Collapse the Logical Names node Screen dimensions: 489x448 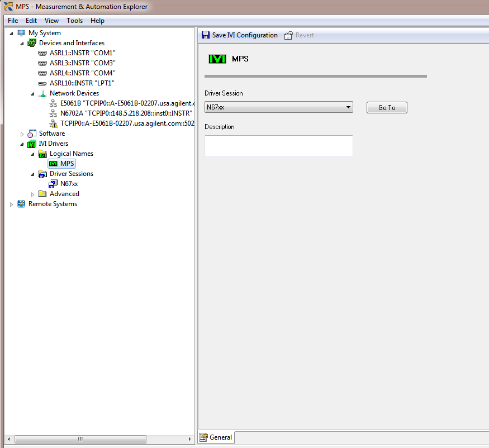pos(32,154)
